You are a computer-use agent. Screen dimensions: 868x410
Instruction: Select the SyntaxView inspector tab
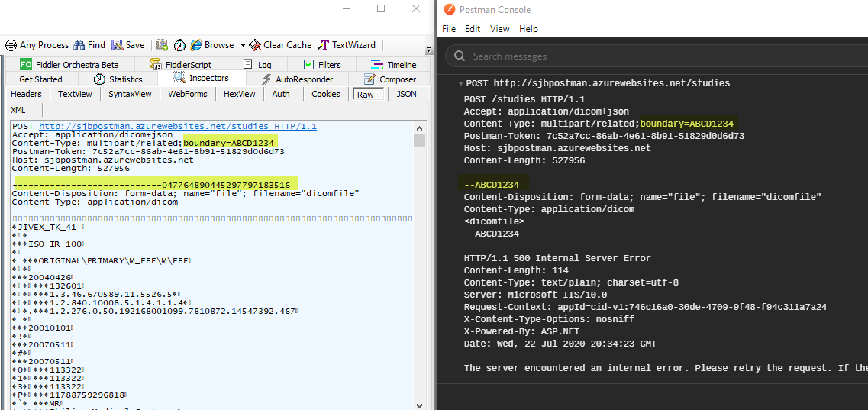130,94
